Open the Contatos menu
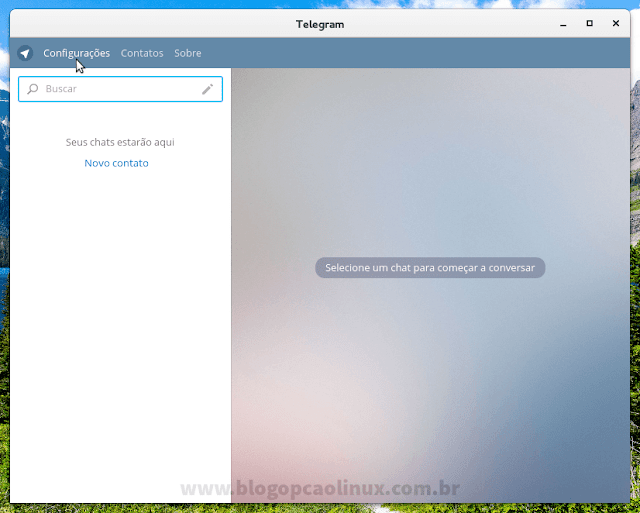 [x=142, y=53]
